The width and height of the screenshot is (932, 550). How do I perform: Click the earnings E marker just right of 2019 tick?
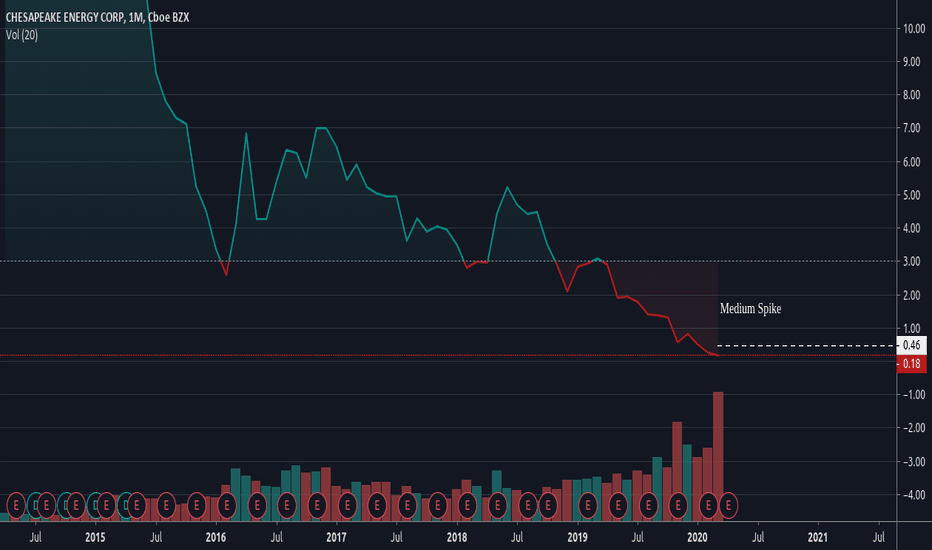[588, 506]
